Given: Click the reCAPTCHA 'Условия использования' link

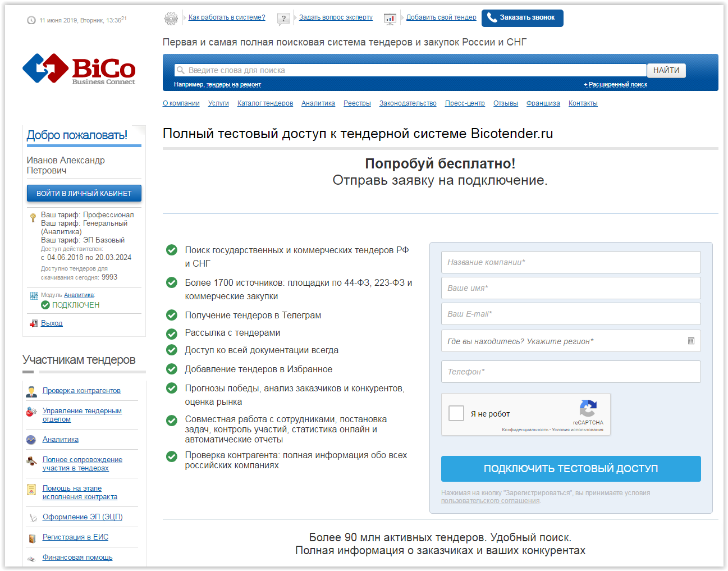Looking at the screenshot, I should pyautogui.click(x=578, y=430).
